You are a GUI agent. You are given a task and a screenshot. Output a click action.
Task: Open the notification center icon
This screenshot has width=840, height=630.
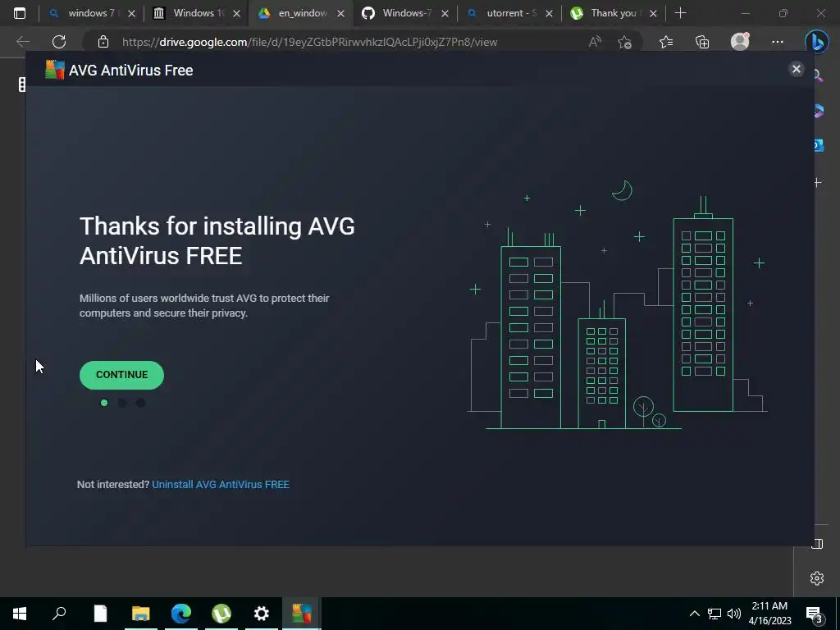(x=815, y=614)
